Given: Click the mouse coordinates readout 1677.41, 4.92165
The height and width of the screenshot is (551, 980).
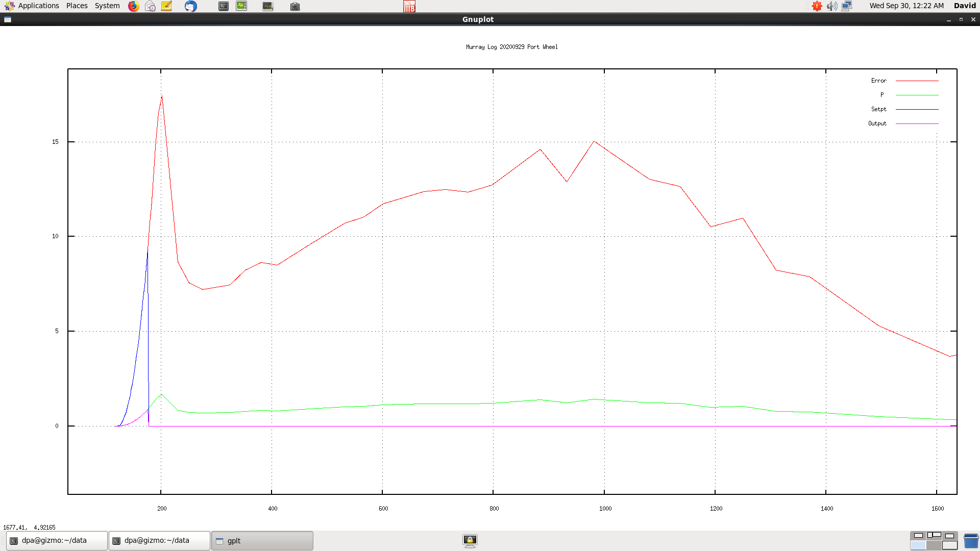Looking at the screenshot, I should (x=29, y=528).
